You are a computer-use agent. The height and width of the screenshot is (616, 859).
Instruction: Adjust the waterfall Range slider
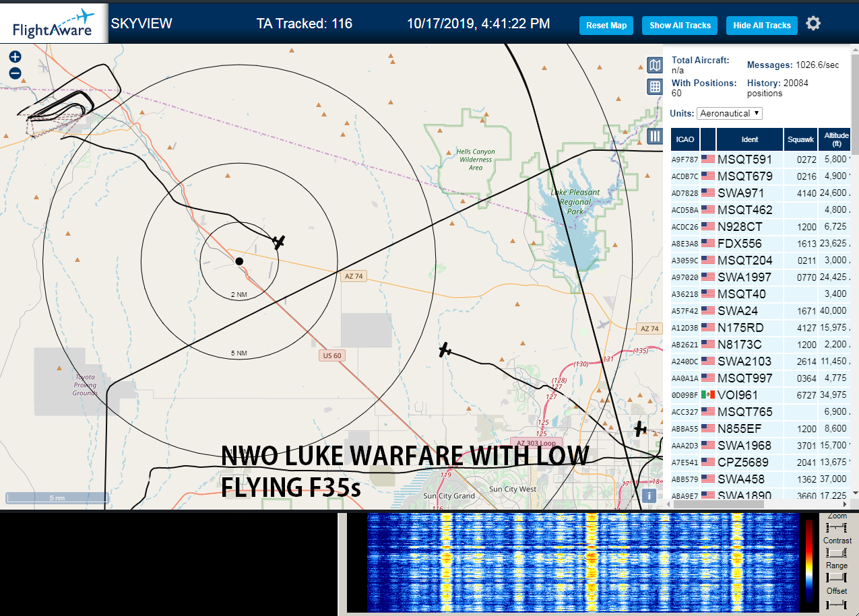click(x=837, y=577)
